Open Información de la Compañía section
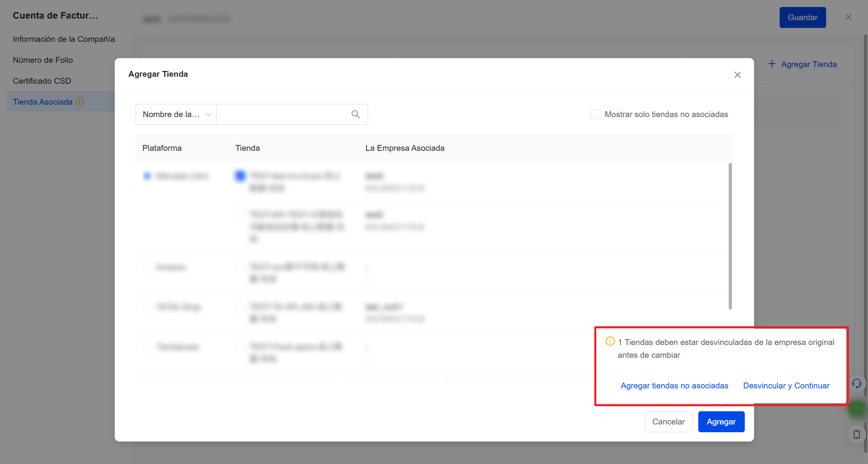 64,39
